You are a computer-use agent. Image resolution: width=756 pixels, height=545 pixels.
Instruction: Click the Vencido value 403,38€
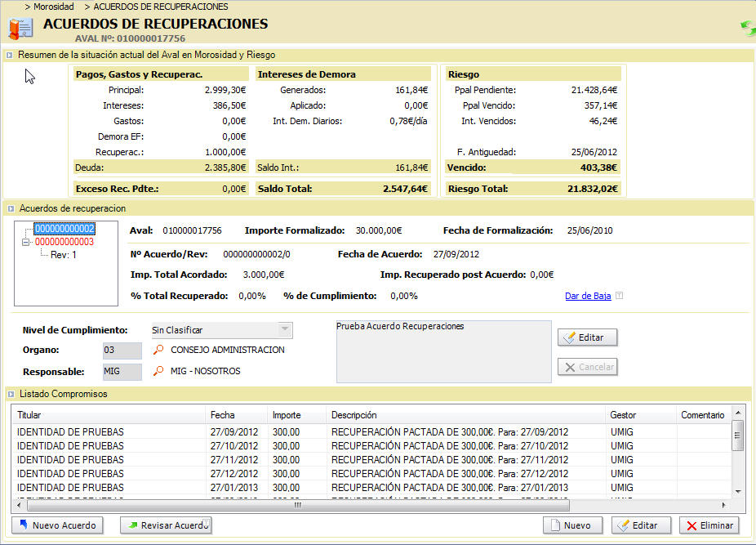click(598, 168)
